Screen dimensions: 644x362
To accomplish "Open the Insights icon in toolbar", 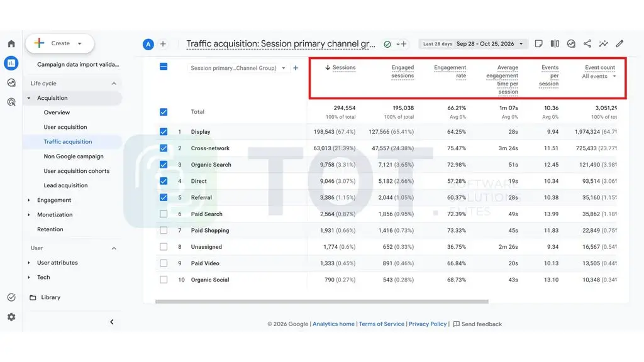I will click(571, 43).
